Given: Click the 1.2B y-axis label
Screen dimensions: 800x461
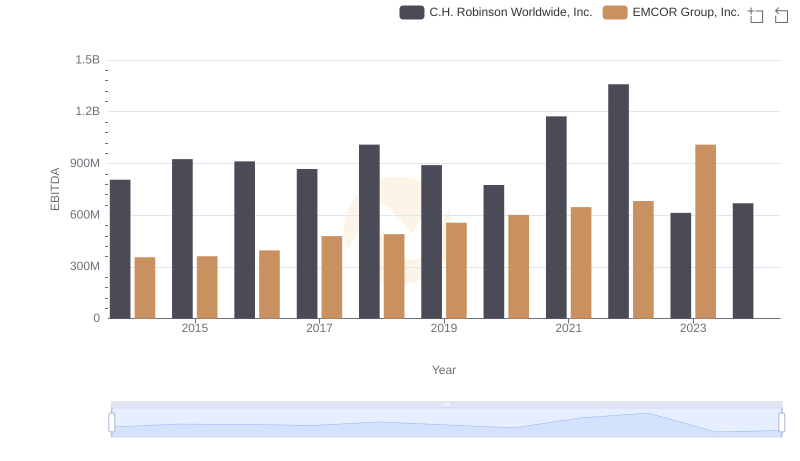Looking at the screenshot, I should [x=88, y=112].
